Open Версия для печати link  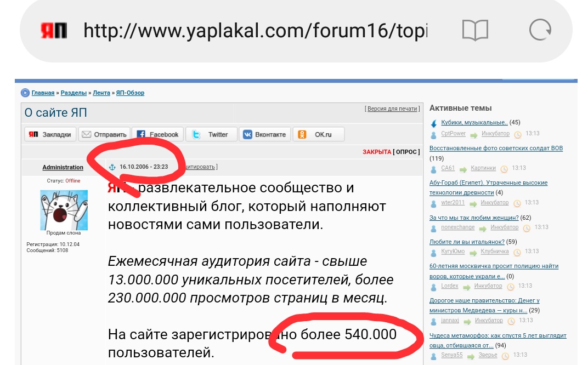pyautogui.click(x=392, y=109)
